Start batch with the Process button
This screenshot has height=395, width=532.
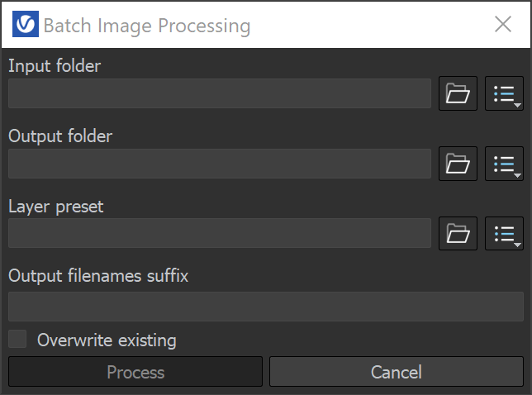coord(135,372)
